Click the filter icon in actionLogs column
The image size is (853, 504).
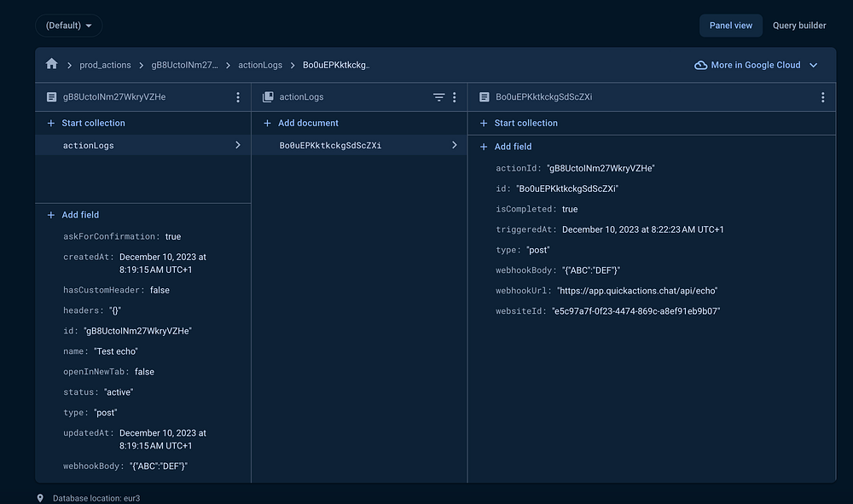click(438, 97)
